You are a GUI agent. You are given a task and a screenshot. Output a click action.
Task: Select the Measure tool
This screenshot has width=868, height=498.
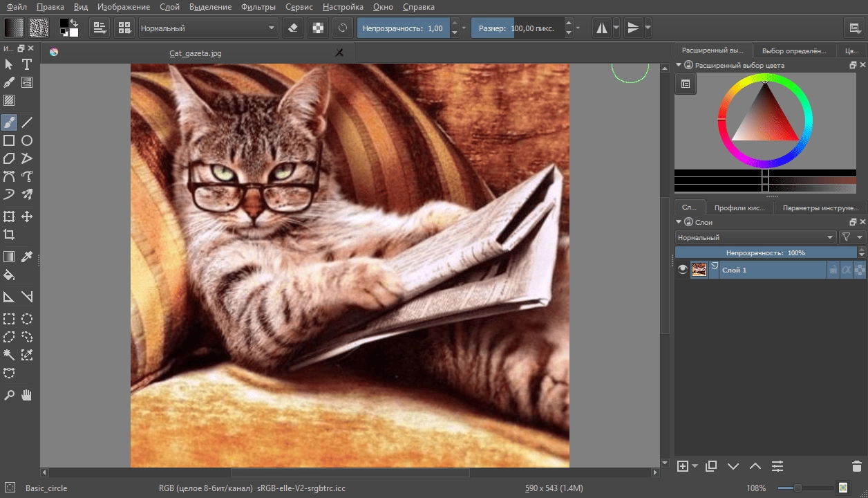pos(27,297)
